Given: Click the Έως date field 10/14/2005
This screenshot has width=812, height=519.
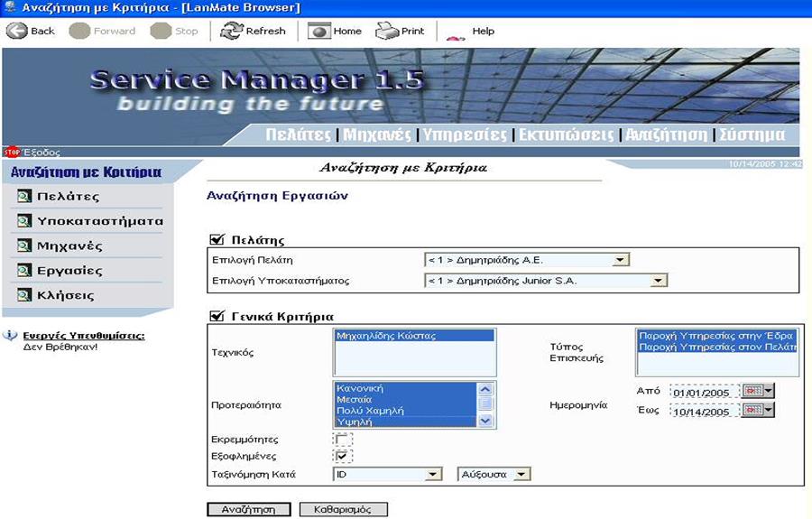Looking at the screenshot, I should coord(705,412).
